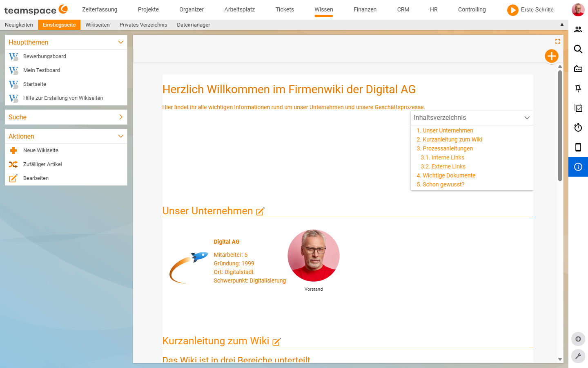Open the Arbeitsplatz menu
The height and width of the screenshot is (368, 588).
(x=240, y=9)
